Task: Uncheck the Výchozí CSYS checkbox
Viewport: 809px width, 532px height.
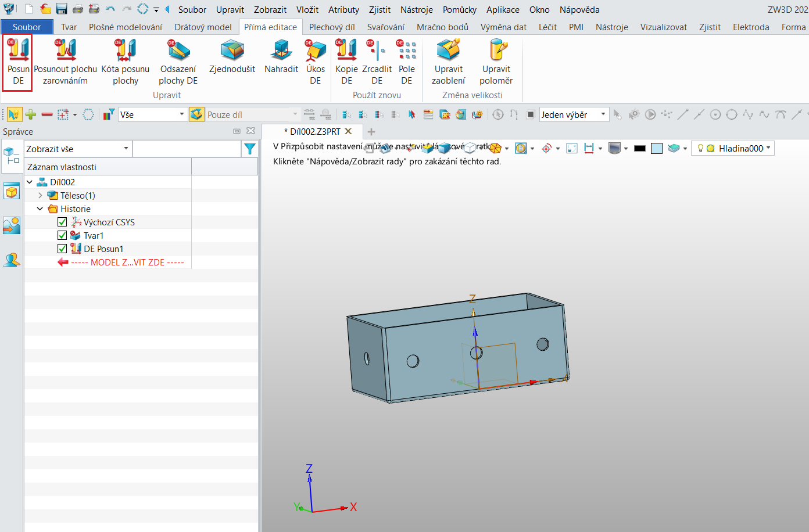Action: click(62, 222)
